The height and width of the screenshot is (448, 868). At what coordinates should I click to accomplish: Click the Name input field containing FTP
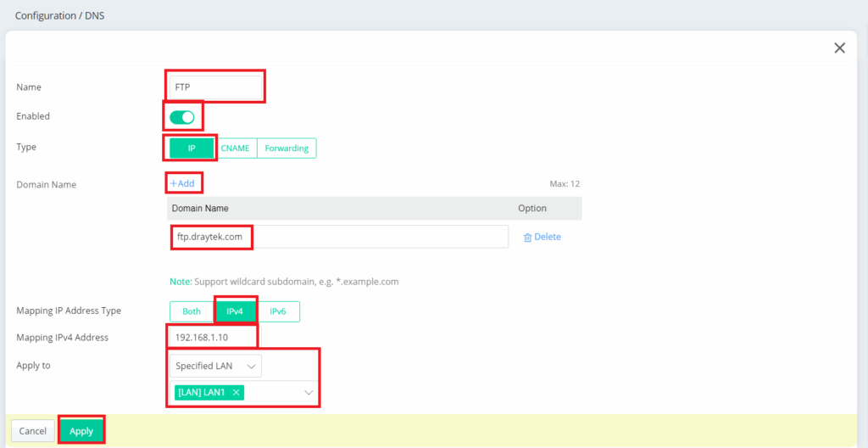(x=214, y=87)
